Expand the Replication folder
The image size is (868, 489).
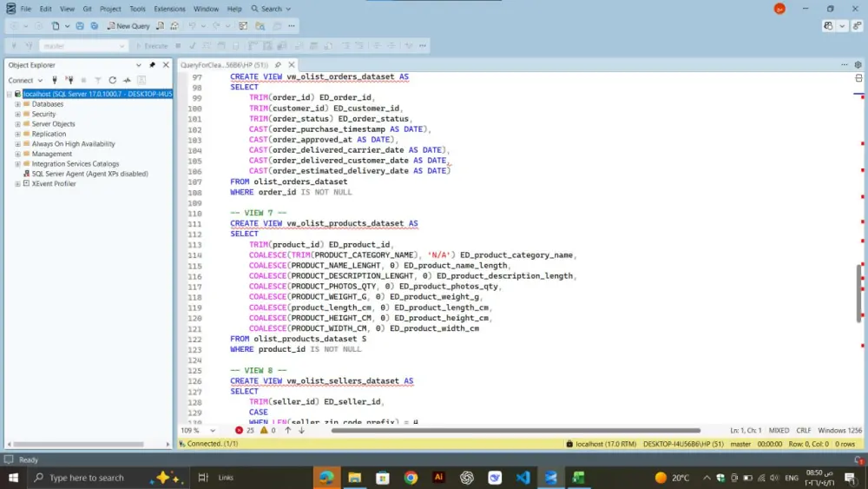17,134
